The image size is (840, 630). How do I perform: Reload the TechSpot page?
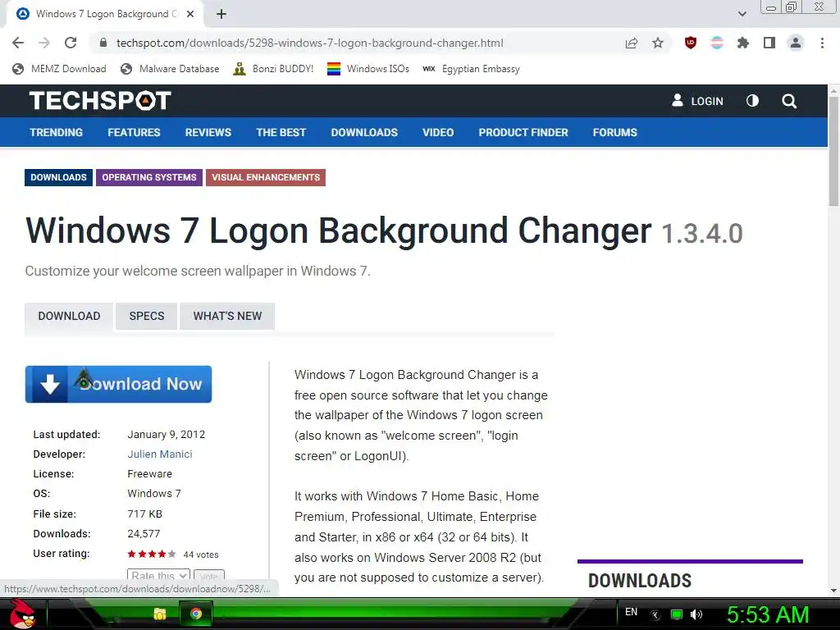[x=71, y=43]
